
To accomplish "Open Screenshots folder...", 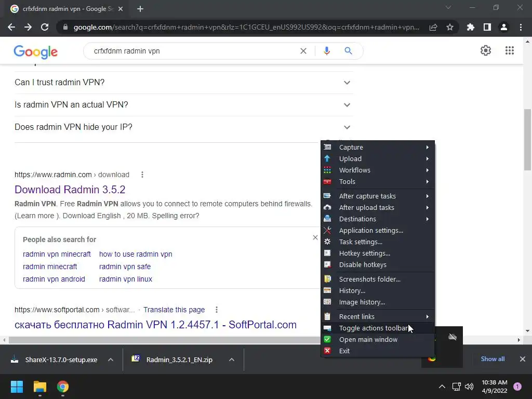I will tap(377, 279).
